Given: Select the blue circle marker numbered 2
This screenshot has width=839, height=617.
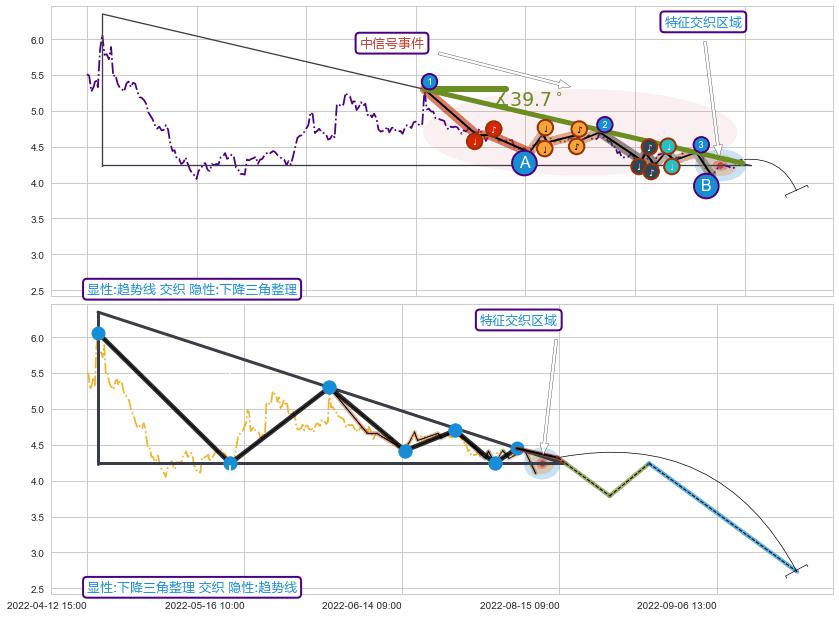Looking at the screenshot, I should point(605,125).
